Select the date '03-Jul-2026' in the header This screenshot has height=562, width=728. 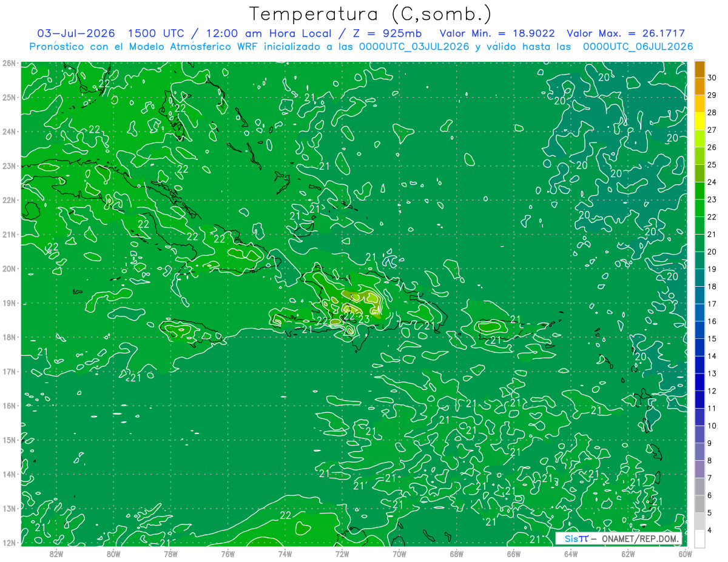click(x=76, y=33)
